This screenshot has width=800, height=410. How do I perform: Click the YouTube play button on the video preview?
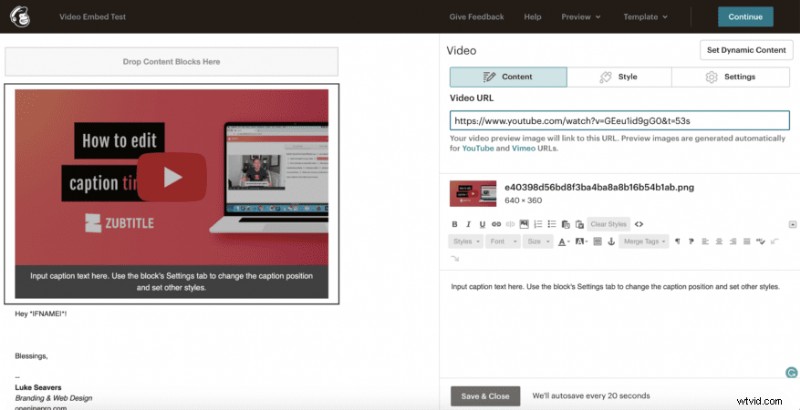[x=172, y=177]
